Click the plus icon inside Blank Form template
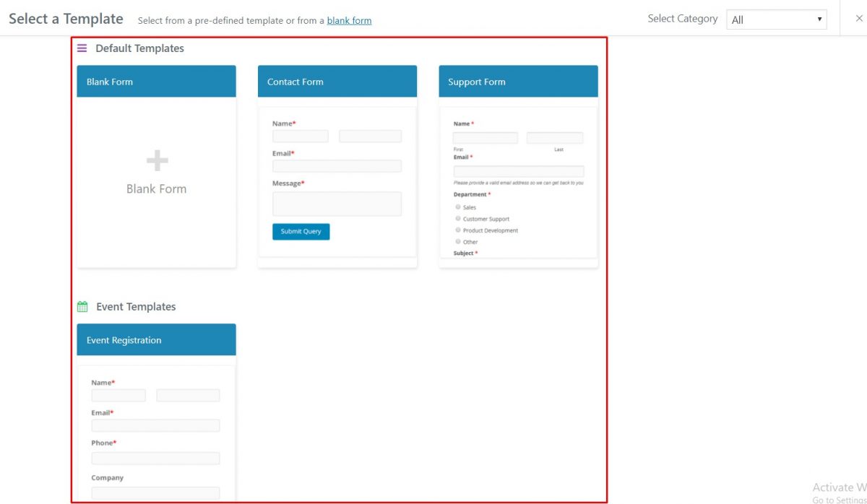 (x=156, y=160)
